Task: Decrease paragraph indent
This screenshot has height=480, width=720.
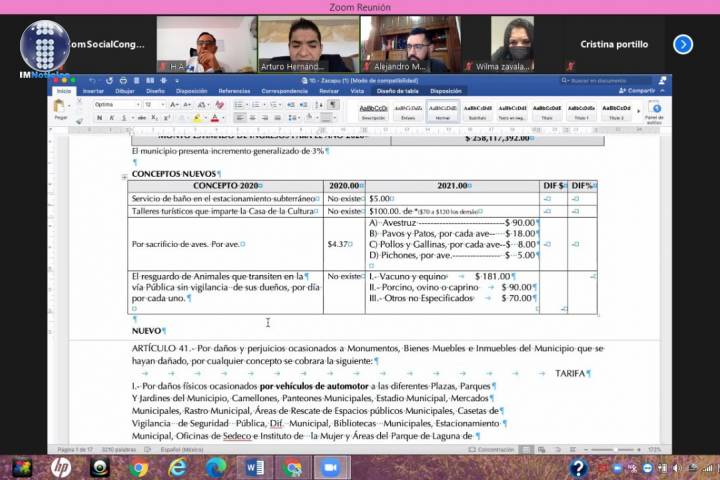Action: pyautogui.click(x=291, y=105)
